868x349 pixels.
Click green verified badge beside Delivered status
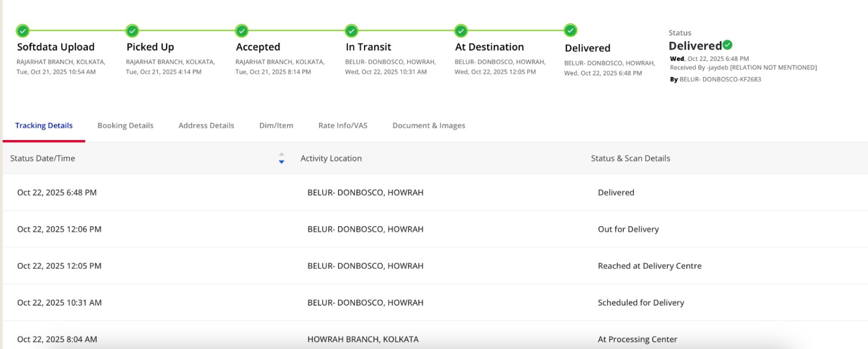(727, 45)
